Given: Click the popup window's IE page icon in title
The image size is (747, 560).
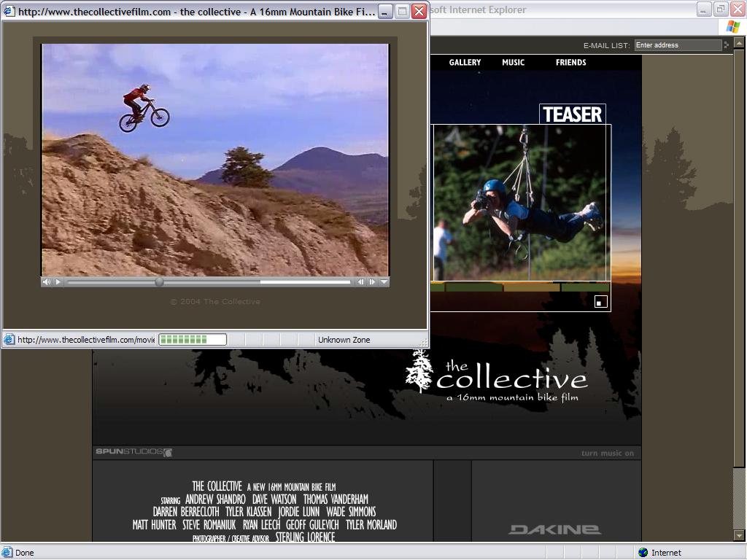Looking at the screenshot, I should 9,12.
